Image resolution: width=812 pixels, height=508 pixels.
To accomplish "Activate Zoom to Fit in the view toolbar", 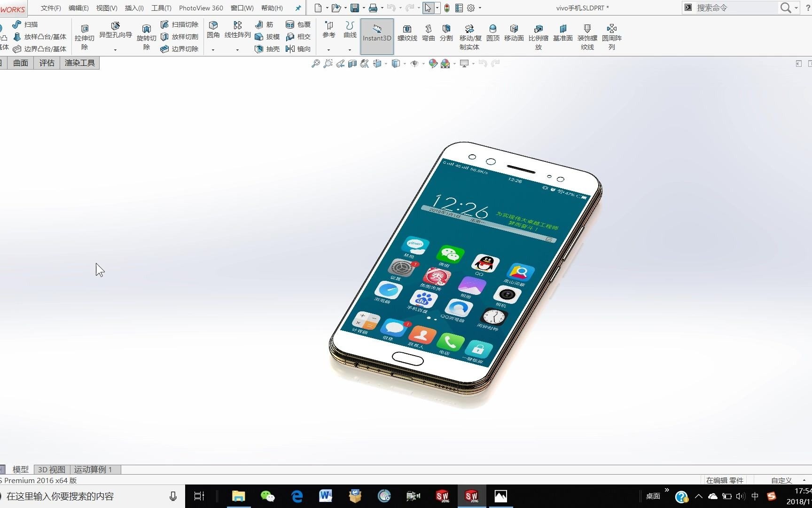I will coord(315,63).
